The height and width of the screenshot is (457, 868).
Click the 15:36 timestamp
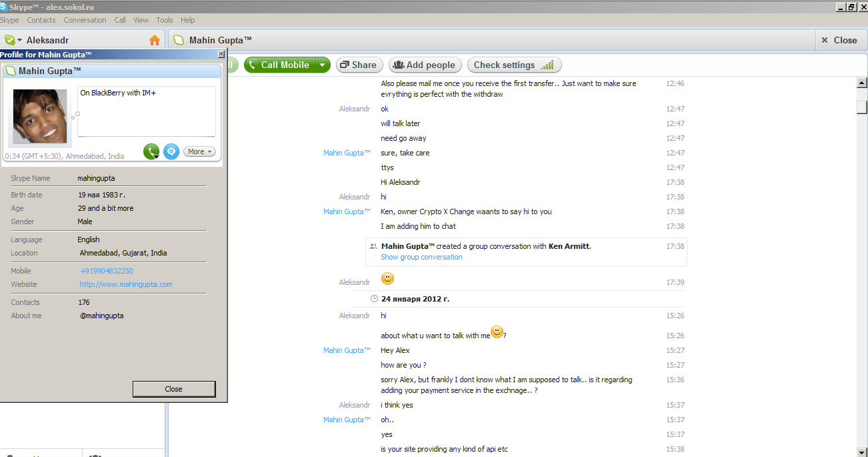[675, 380]
